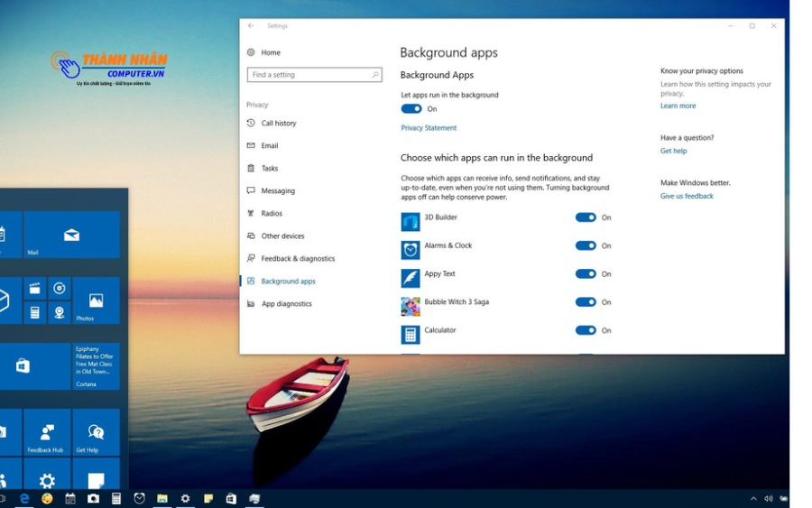Click the 3D Builder app icon
Viewport: 812px width, 508px height.
pos(411,221)
